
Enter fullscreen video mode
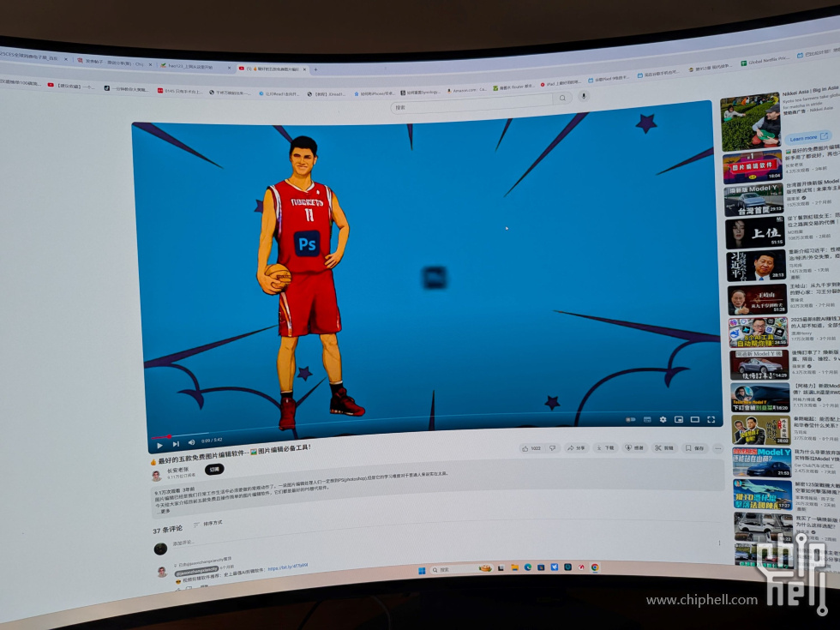[711, 419]
